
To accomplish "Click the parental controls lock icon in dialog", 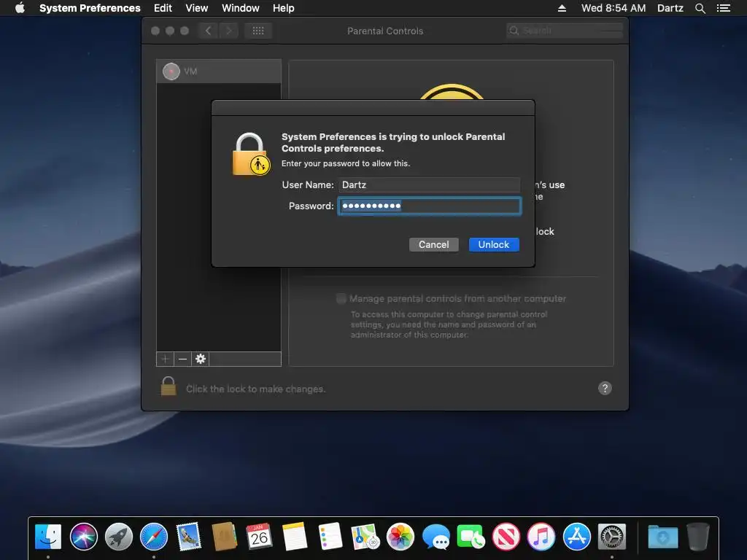I will 251,155.
